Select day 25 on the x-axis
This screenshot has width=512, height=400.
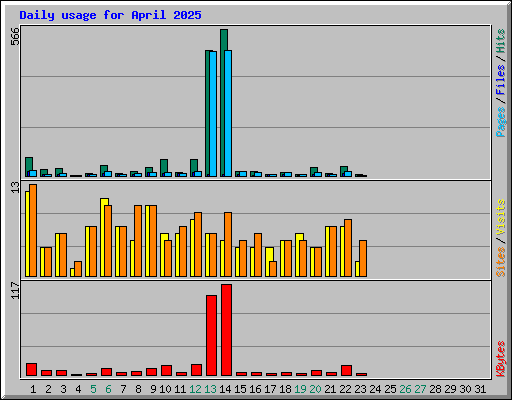(390, 389)
